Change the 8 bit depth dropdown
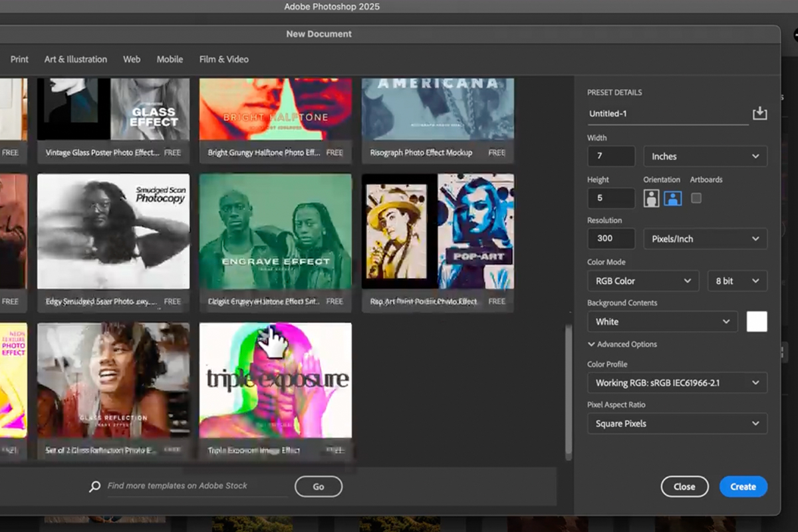Image resolution: width=798 pixels, height=532 pixels. pos(737,281)
